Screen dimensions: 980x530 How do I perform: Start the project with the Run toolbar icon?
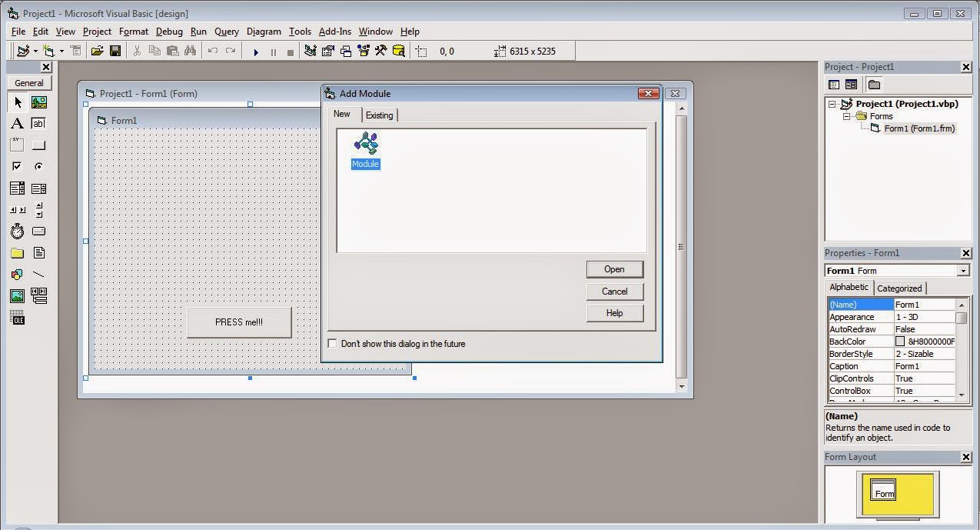(x=256, y=51)
